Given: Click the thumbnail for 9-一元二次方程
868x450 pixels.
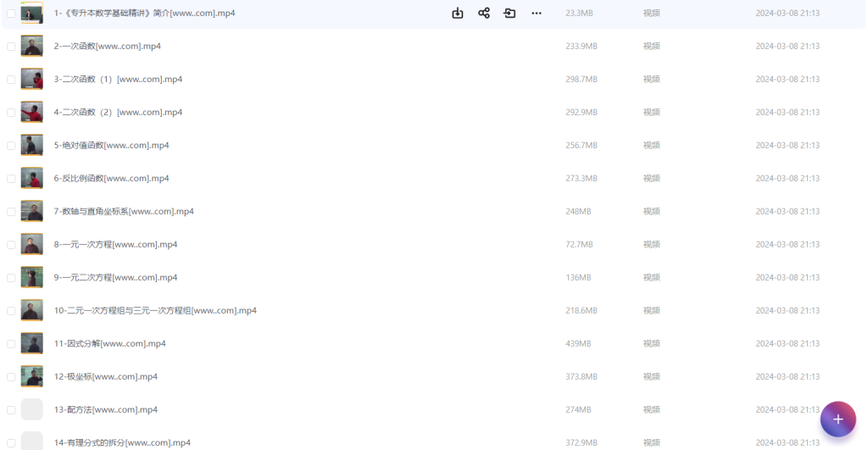Looking at the screenshot, I should [x=32, y=277].
